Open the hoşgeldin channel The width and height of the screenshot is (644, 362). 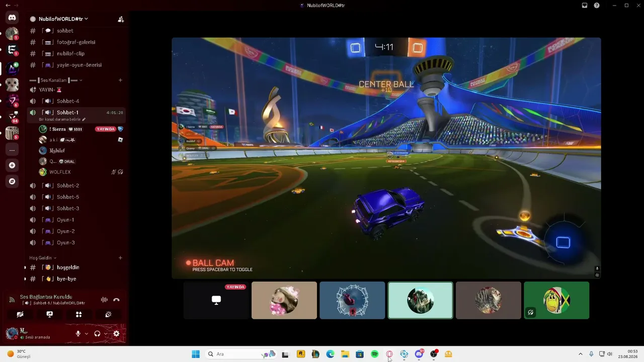pos(75,267)
